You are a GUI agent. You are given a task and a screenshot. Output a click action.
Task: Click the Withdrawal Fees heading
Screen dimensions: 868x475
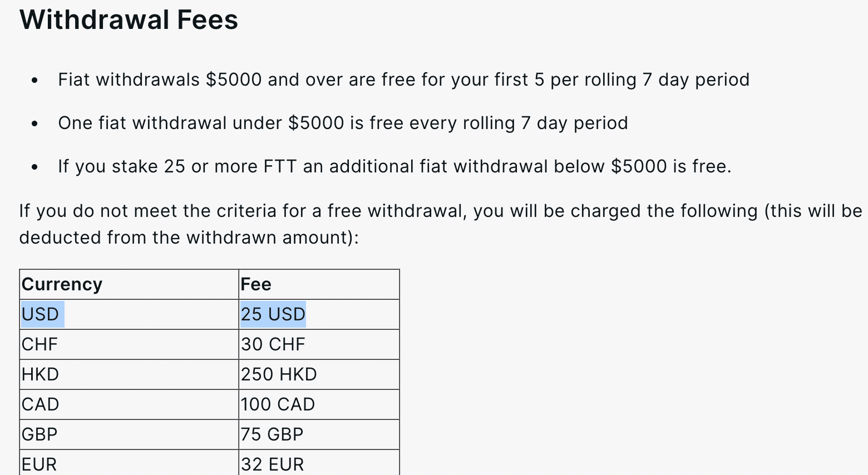(129, 20)
